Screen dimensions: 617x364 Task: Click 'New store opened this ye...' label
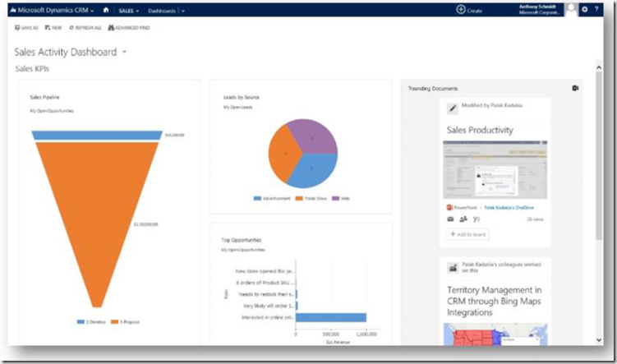tap(265, 271)
